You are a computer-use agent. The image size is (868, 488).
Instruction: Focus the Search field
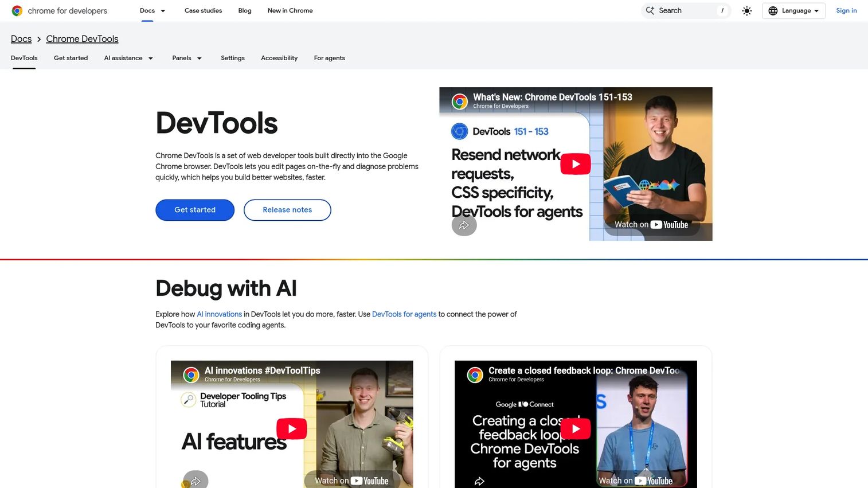[x=686, y=11]
